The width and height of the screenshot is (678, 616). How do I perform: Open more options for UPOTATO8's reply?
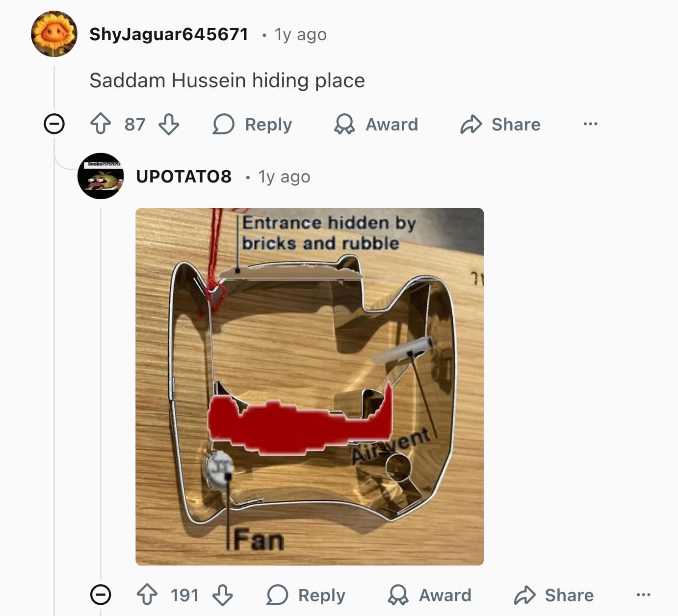[643, 595]
